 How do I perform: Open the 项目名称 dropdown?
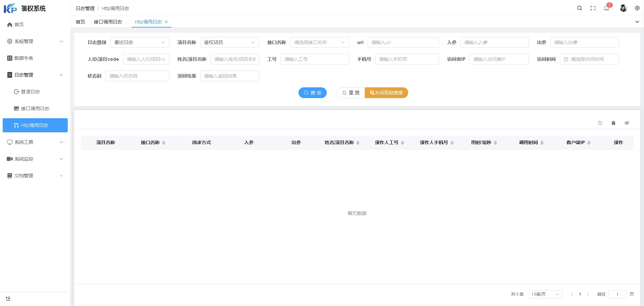(229, 42)
